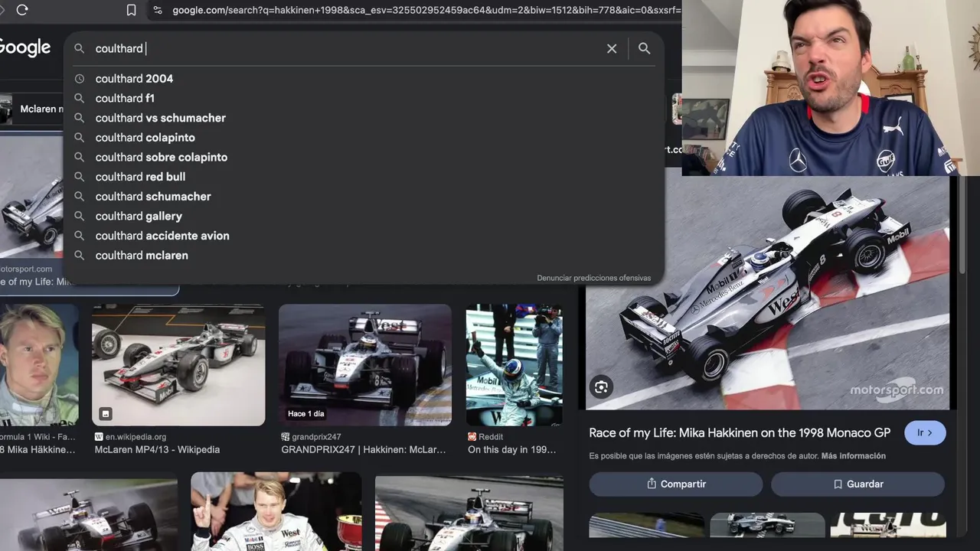Open the 'Mclaren' filter chip
The image size is (980, 551).
coord(32,109)
